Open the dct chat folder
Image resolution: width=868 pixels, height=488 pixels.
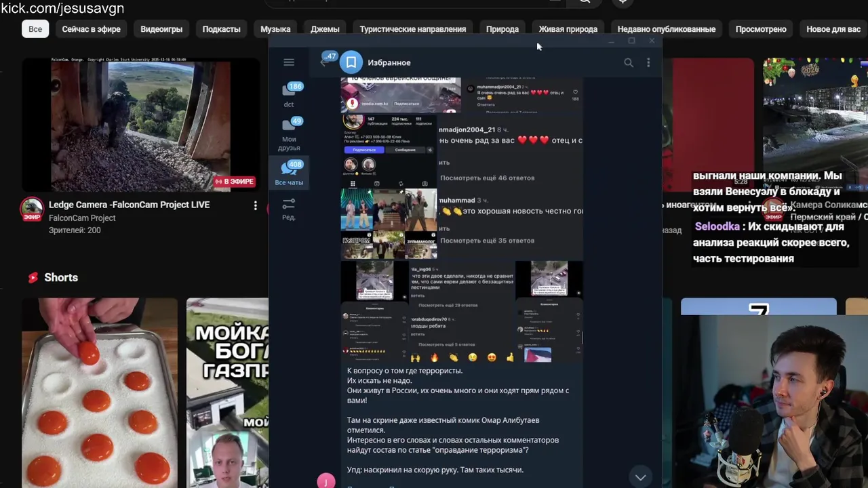click(x=290, y=95)
